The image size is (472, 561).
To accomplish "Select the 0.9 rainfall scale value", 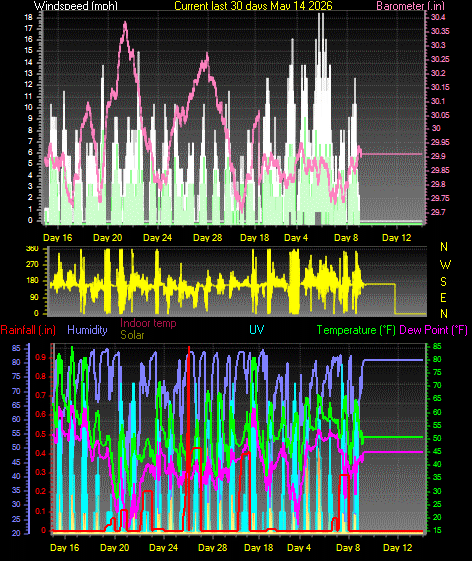I will click(x=41, y=357).
